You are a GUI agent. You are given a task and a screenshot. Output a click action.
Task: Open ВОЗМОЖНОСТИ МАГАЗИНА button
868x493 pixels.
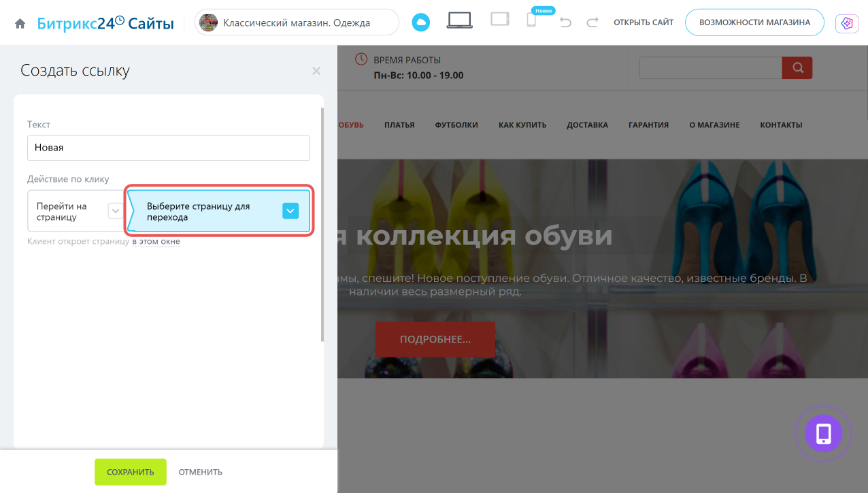754,22
